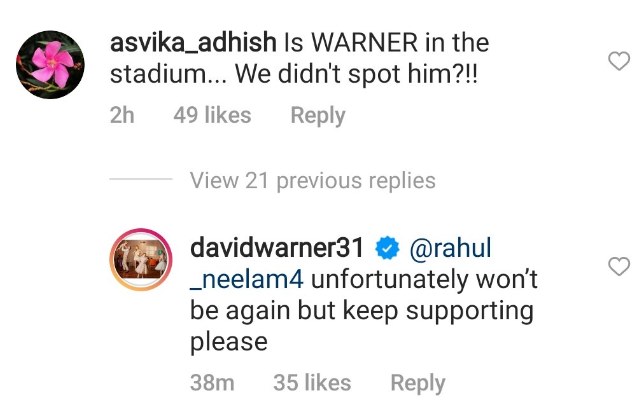Tap the 2h timestamp
The width and height of the screenshot is (640, 400).
pyautogui.click(x=122, y=115)
